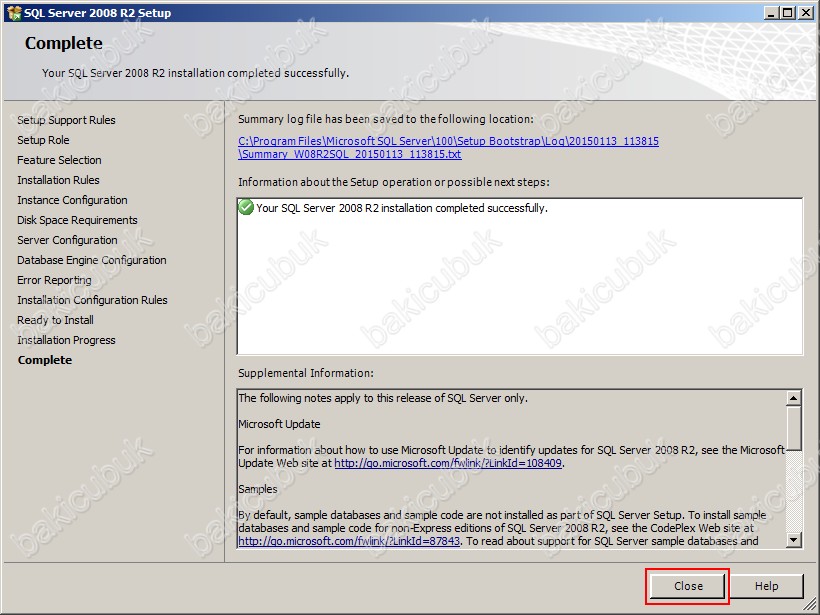Click the Close button

click(688, 586)
